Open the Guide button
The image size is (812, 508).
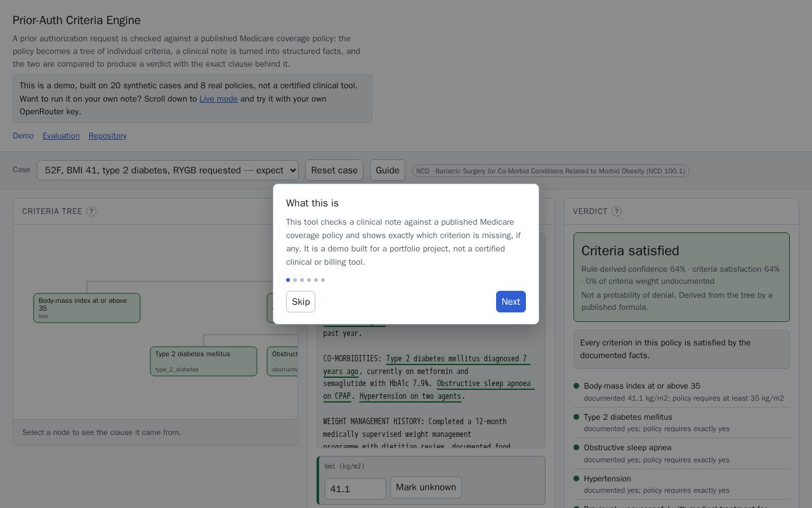pyautogui.click(x=388, y=170)
